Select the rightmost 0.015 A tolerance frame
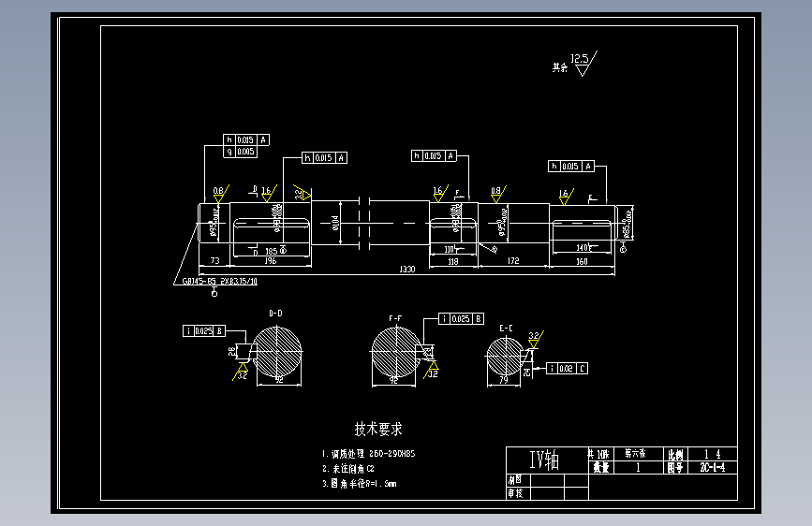The width and height of the screenshot is (812, 526). 571,166
